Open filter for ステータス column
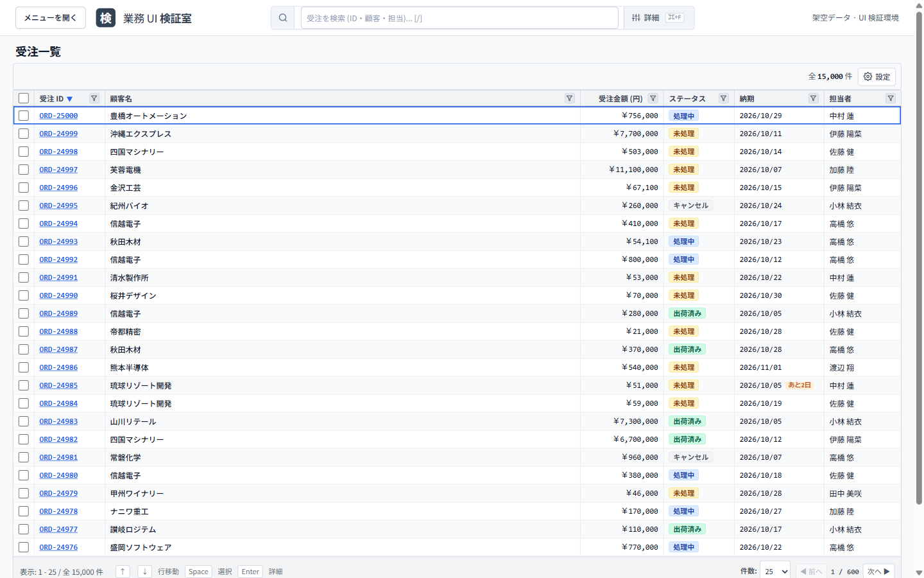This screenshot has width=924, height=578. point(724,98)
